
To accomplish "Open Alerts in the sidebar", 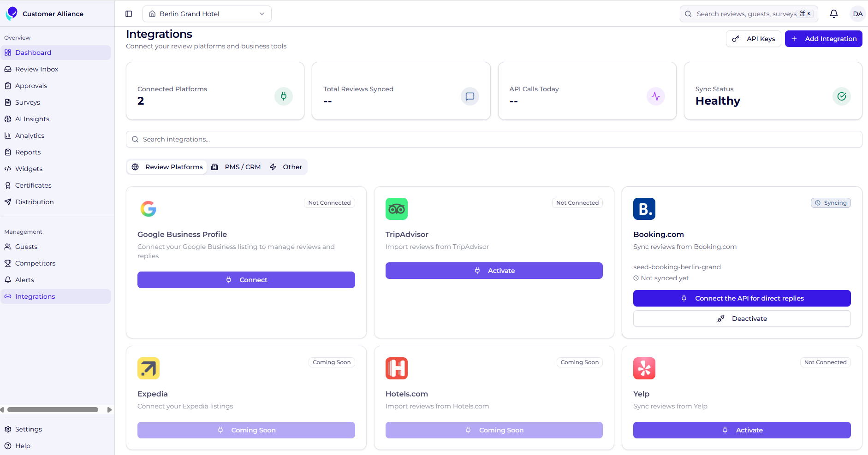I will 56,280.
